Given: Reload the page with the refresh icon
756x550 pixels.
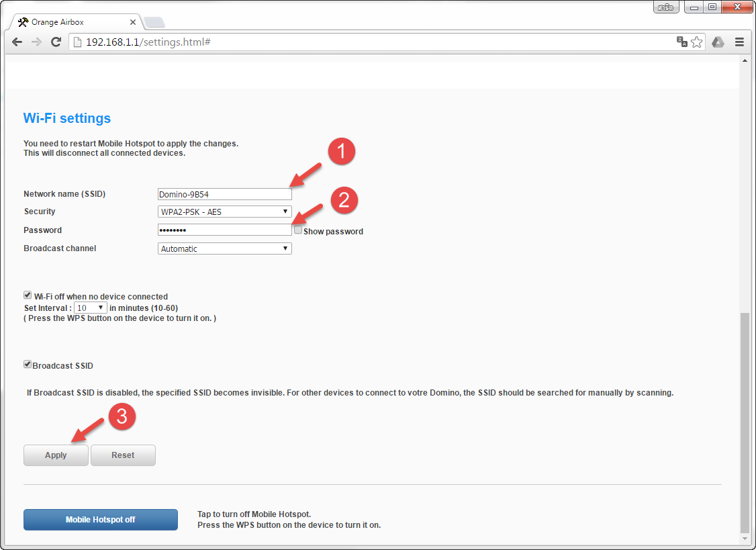Looking at the screenshot, I should tap(56, 42).
